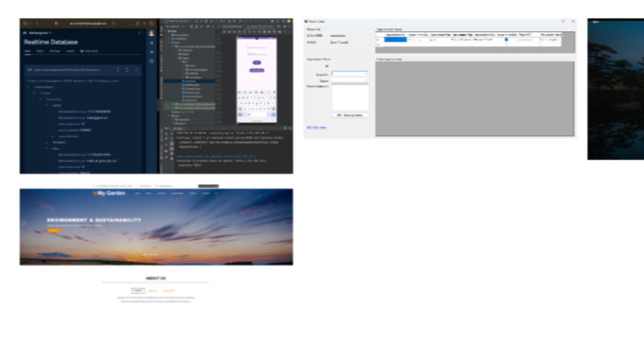Click the search icon in My Garden navbar
The height and width of the screenshot is (362, 644).
[216, 193]
